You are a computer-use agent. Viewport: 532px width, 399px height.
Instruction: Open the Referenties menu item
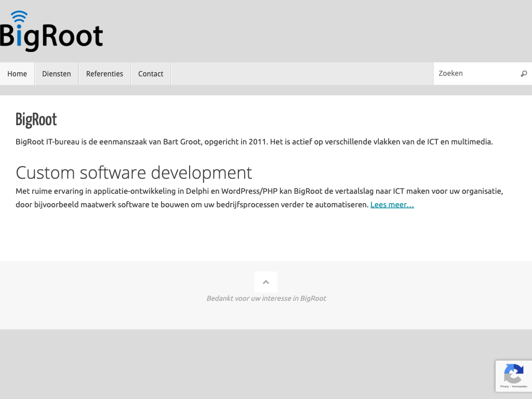coord(104,74)
